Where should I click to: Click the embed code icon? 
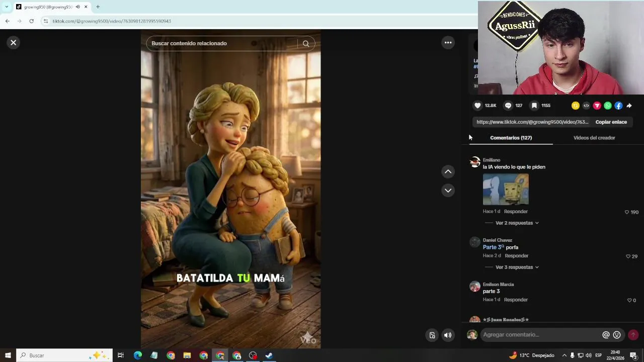click(586, 106)
